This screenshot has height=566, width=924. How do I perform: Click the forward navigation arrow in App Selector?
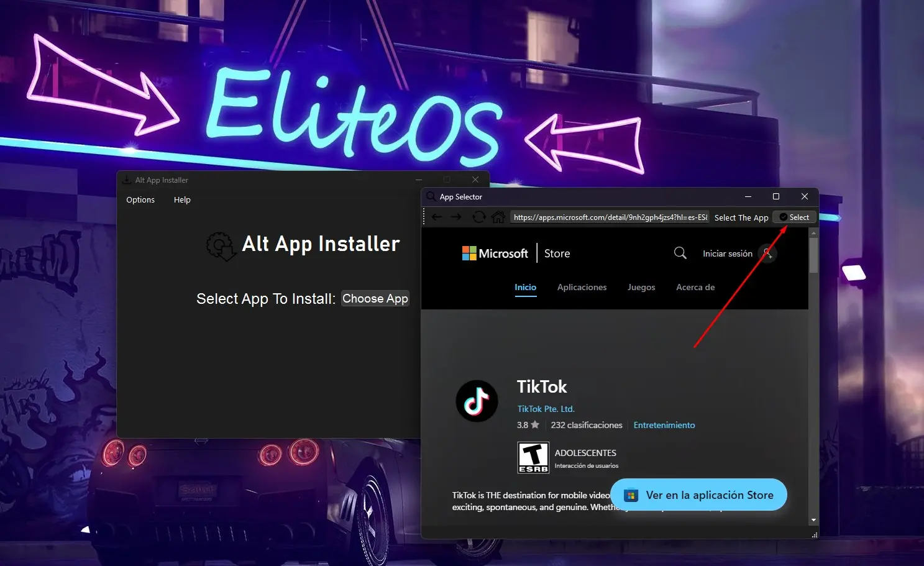point(456,216)
